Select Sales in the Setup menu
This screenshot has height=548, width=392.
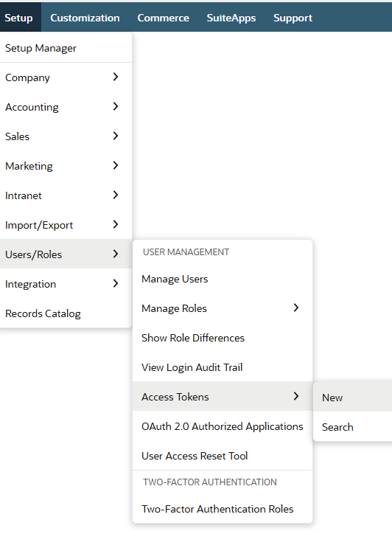point(66,136)
